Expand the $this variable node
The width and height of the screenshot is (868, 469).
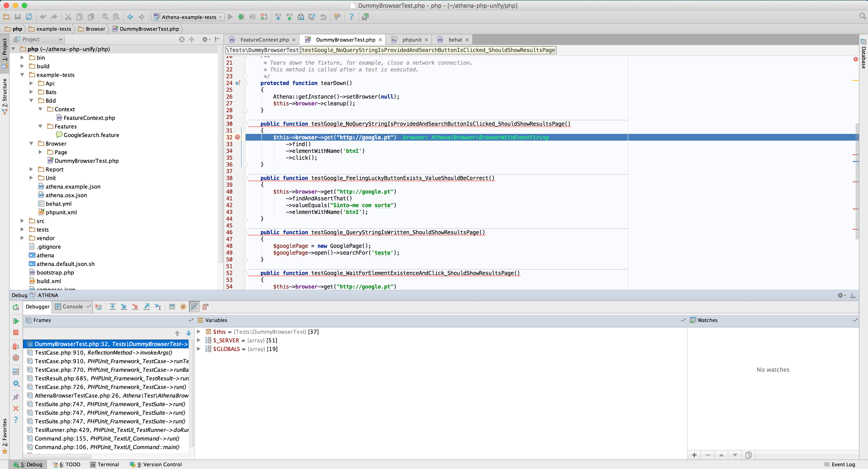point(199,332)
